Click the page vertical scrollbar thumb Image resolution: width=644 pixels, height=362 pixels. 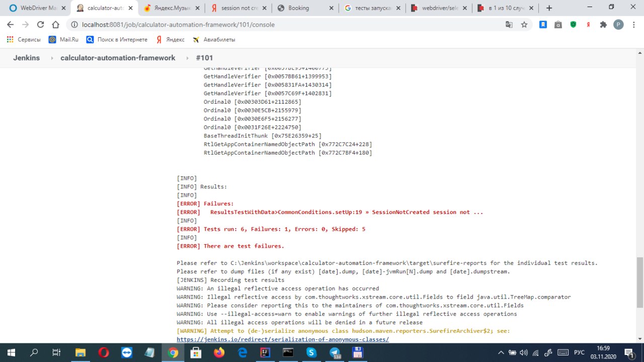tap(639, 281)
